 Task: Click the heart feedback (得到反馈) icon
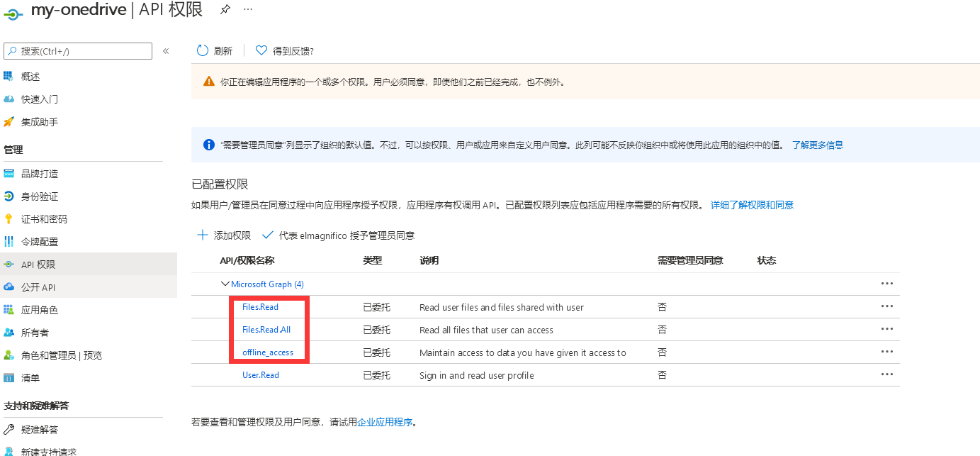[x=261, y=50]
